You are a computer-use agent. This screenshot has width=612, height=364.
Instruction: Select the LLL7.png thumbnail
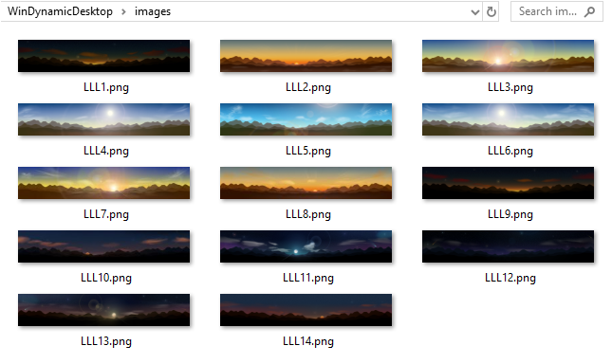(103, 183)
